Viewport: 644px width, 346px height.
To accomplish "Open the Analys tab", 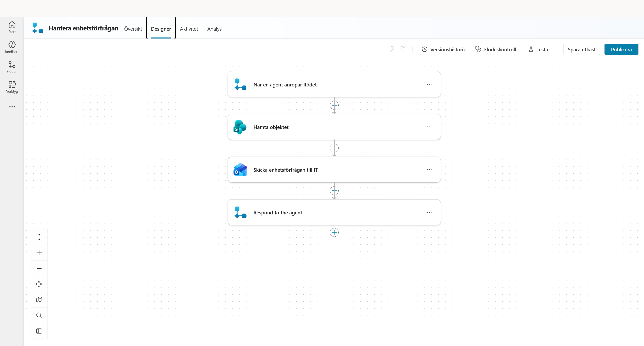I will coord(214,29).
